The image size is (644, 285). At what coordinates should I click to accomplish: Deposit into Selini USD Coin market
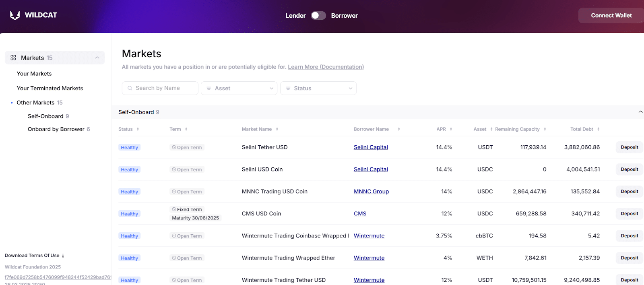point(629,169)
